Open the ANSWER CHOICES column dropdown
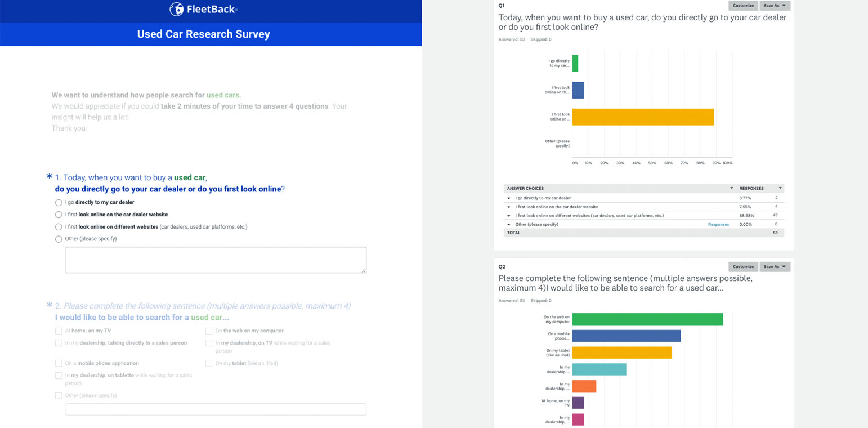 (732, 188)
